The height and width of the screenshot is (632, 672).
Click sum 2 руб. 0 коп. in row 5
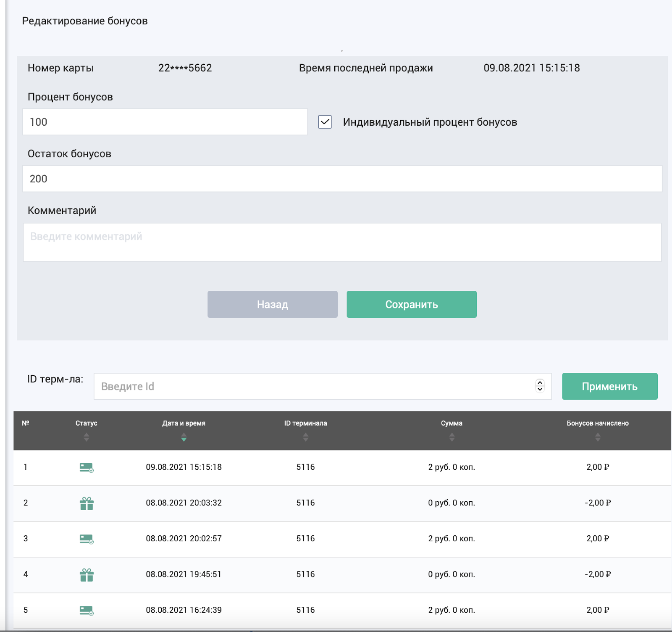(x=452, y=610)
